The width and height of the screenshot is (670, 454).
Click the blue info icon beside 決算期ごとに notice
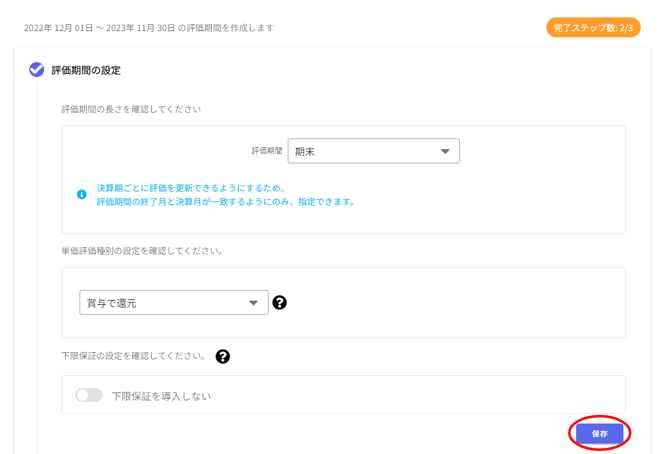[82, 195]
